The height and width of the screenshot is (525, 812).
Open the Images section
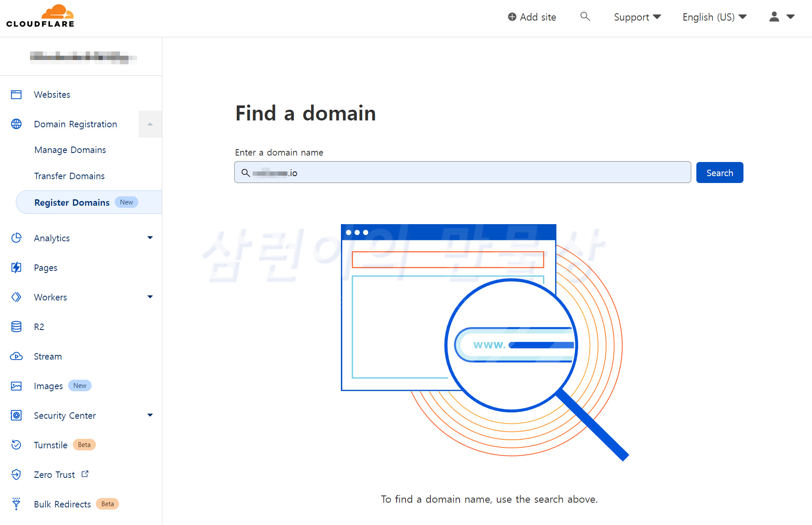[x=48, y=386]
